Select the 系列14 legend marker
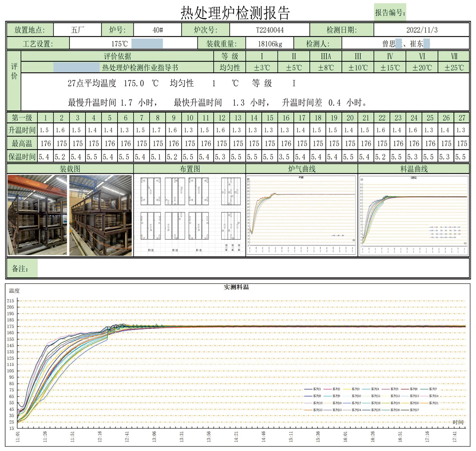This screenshot has width=476, height=451. [424, 396]
